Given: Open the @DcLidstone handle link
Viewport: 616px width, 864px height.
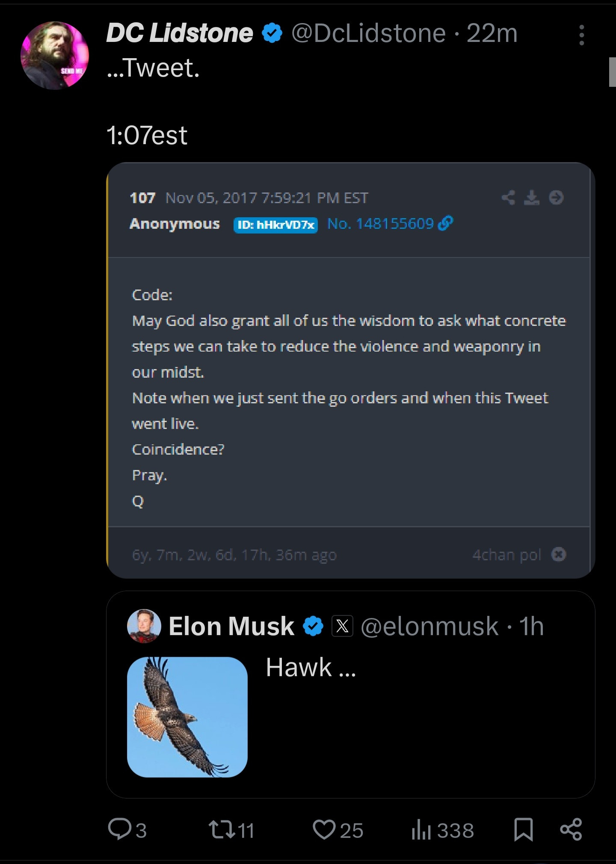Looking at the screenshot, I should pos(368,33).
